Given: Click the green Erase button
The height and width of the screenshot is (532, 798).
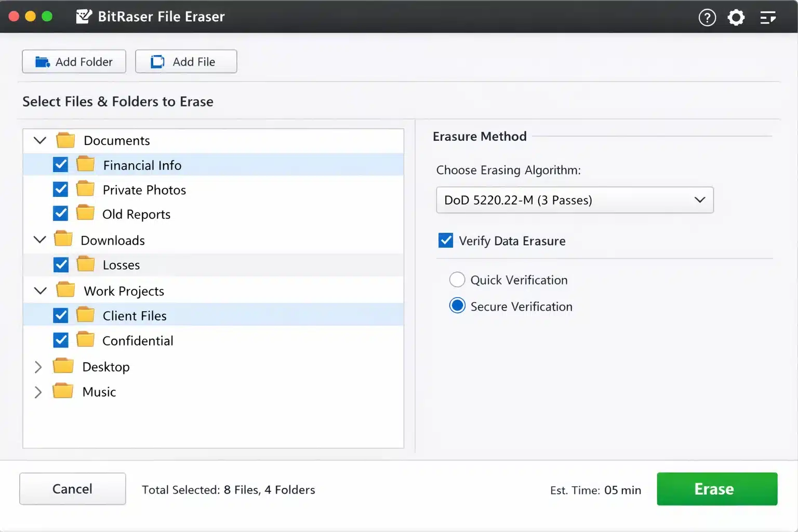Looking at the screenshot, I should tap(716, 489).
